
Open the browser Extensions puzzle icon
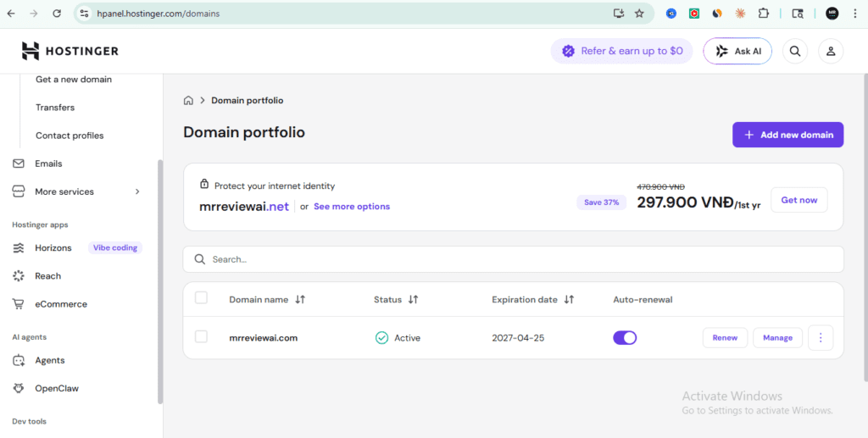[764, 14]
